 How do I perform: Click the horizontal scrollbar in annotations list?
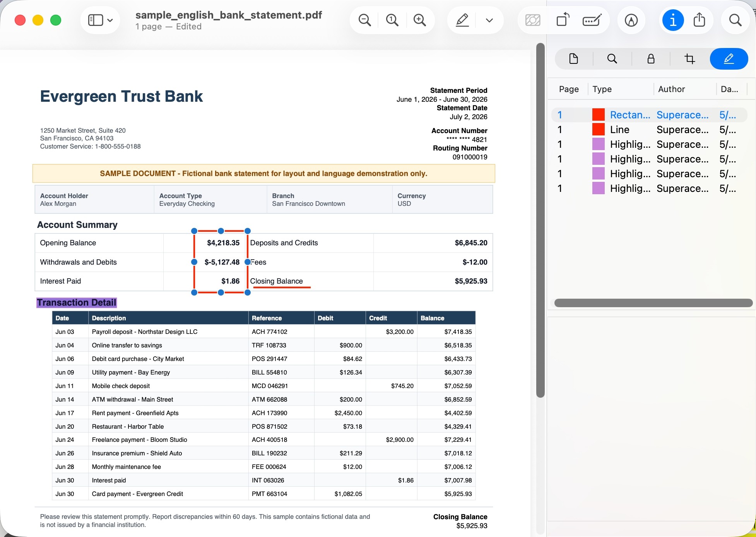coord(653,303)
